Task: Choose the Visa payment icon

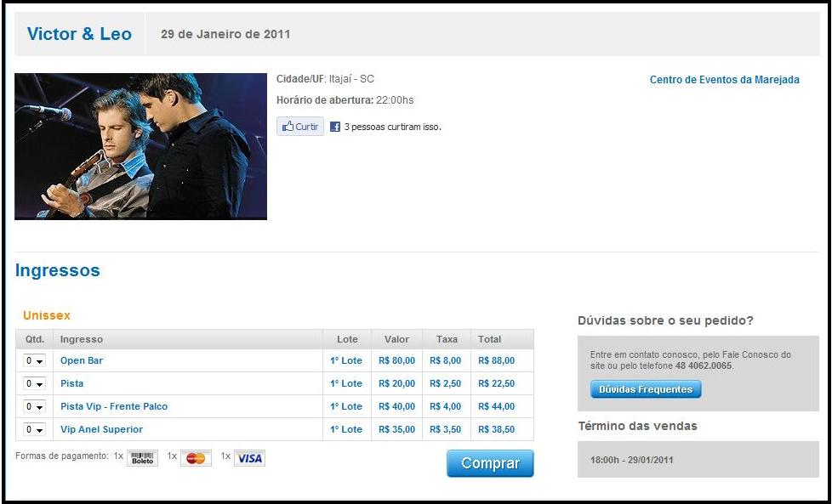Action: [249, 458]
